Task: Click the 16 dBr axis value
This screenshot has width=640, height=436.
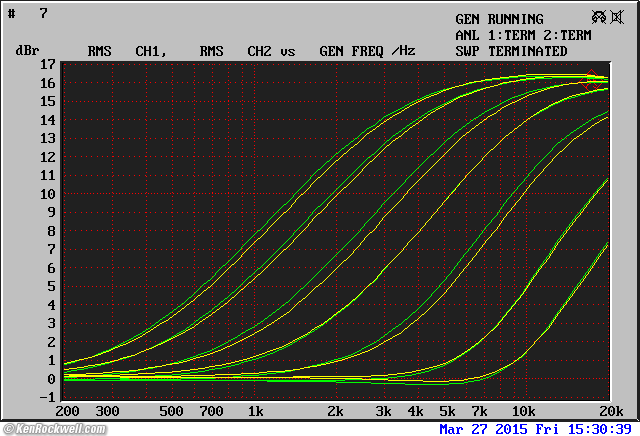Action: tap(47, 83)
